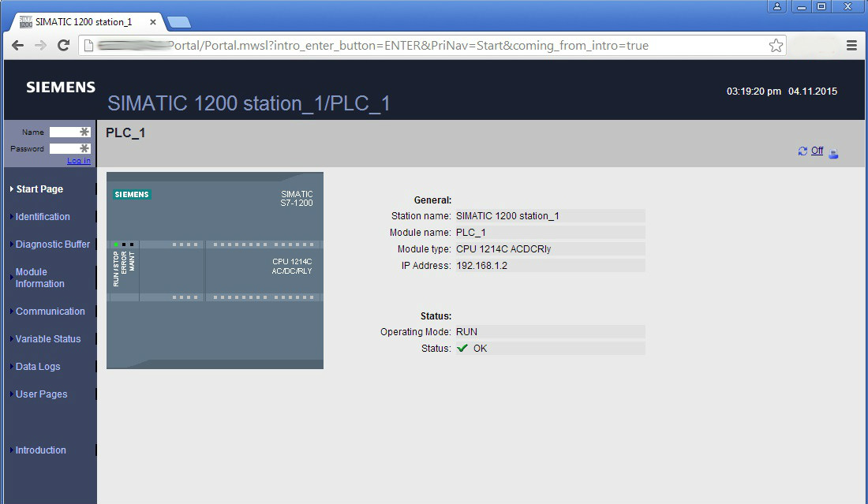This screenshot has width=868, height=504.
Task: Minimize the browser window
Action: point(801,6)
